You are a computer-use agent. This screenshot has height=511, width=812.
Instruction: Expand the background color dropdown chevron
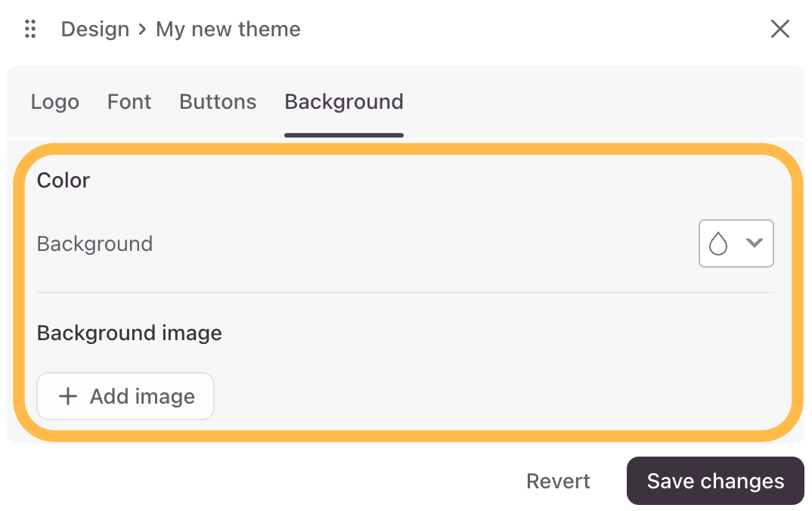[x=754, y=243]
